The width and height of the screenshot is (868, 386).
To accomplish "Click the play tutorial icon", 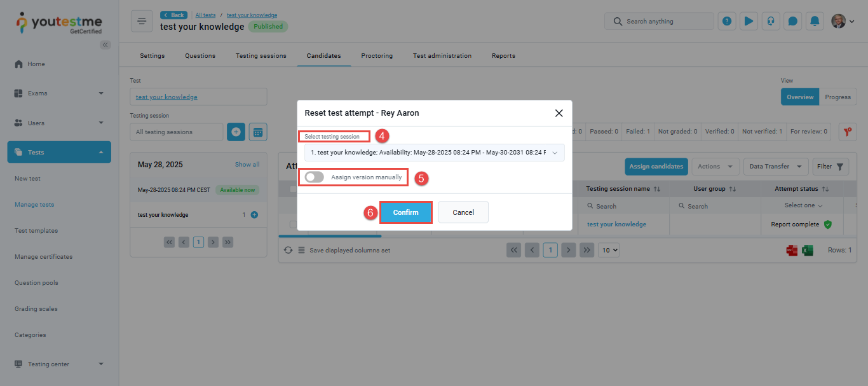I will pyautogui.click(x=749, y=21).
